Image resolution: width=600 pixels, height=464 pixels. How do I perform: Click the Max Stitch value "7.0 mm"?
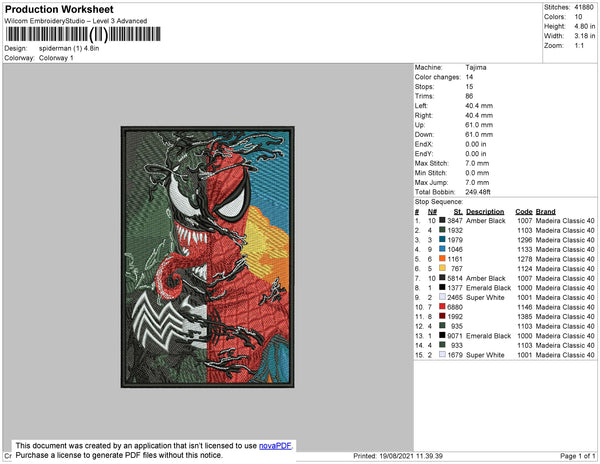pos(477,163)
